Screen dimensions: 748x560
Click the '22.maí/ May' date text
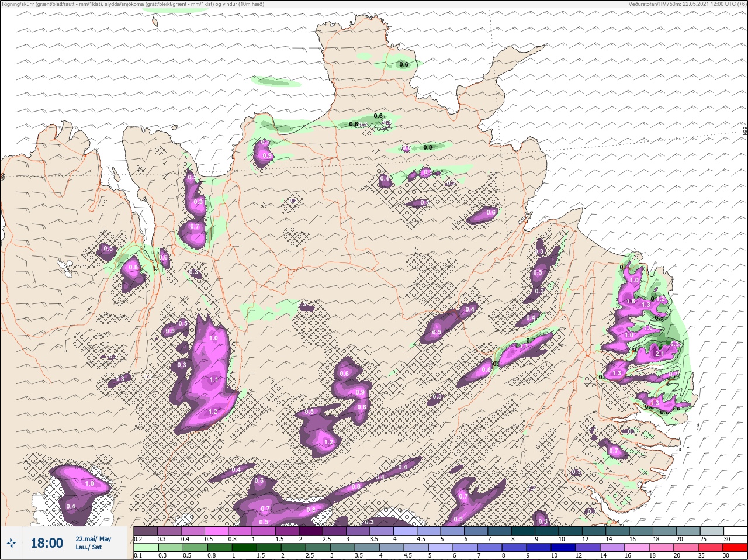(x=93, y=539)
